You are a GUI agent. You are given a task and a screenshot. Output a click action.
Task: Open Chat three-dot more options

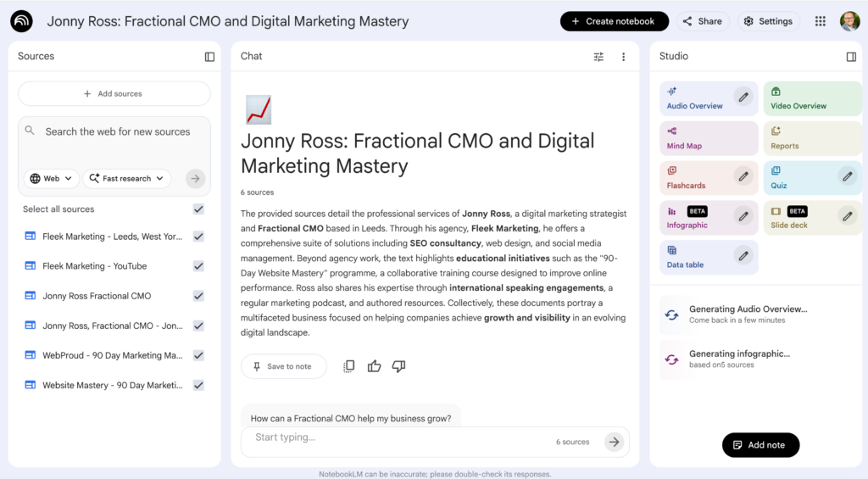(623, 57)
